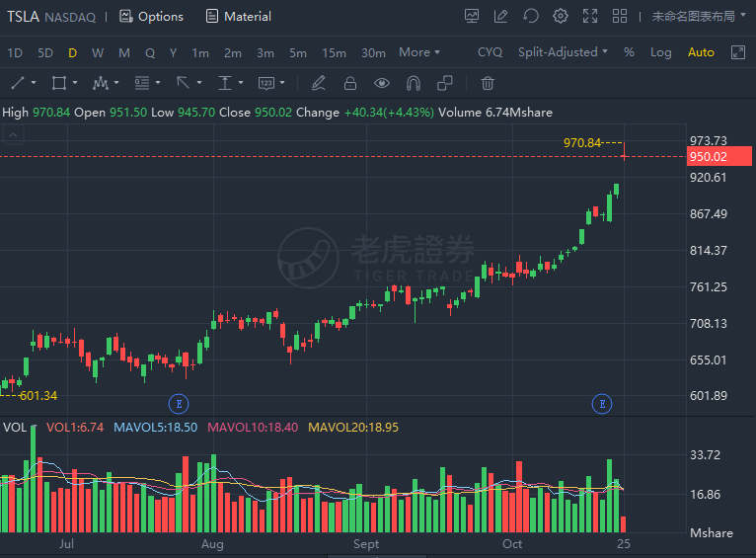Enter fullscreen with the expand-corners icon

click(x=589, y=17)
